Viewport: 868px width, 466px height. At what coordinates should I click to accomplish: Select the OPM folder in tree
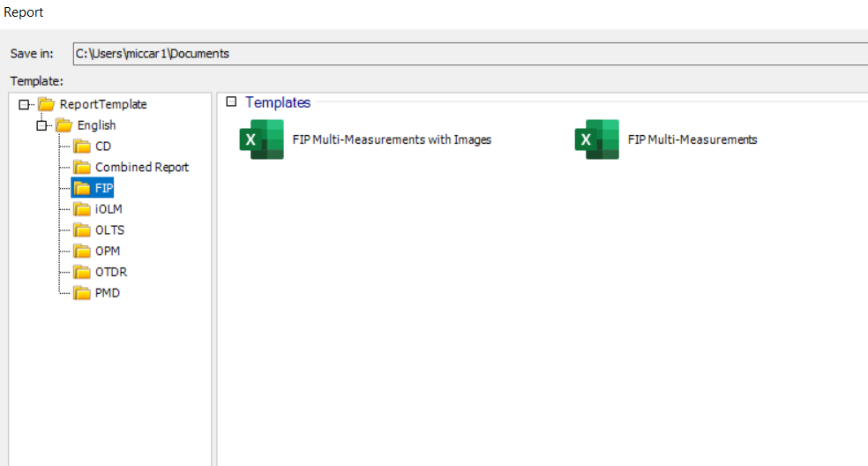(108, 251)
